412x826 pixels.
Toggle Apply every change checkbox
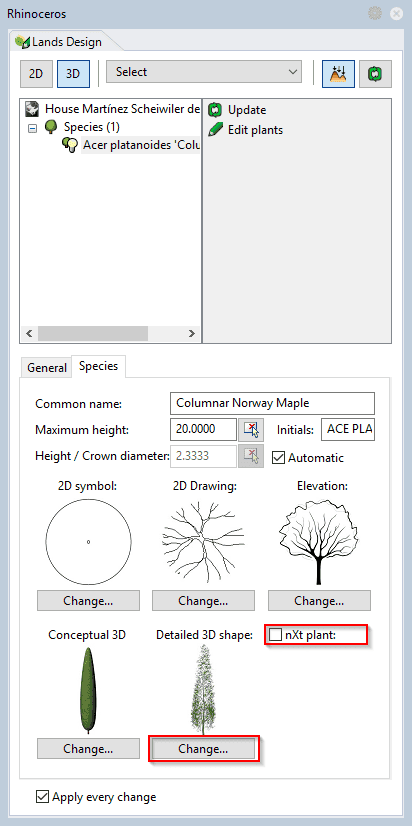[42, 796]
